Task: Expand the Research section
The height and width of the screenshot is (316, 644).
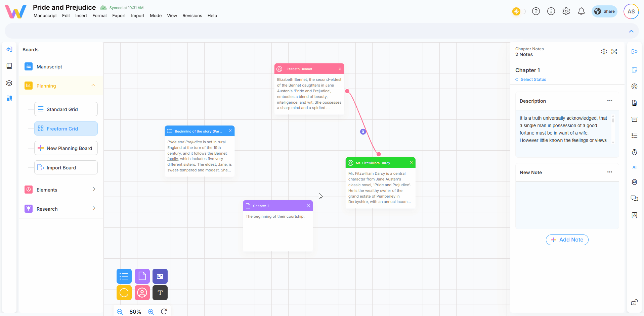Action: [x=94, y=209]
